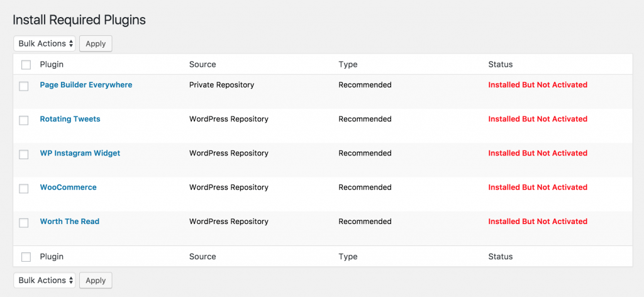This screenshot has height=297, width=644.
Task: Click the Status column header at top
Action: tap(500, 64)
